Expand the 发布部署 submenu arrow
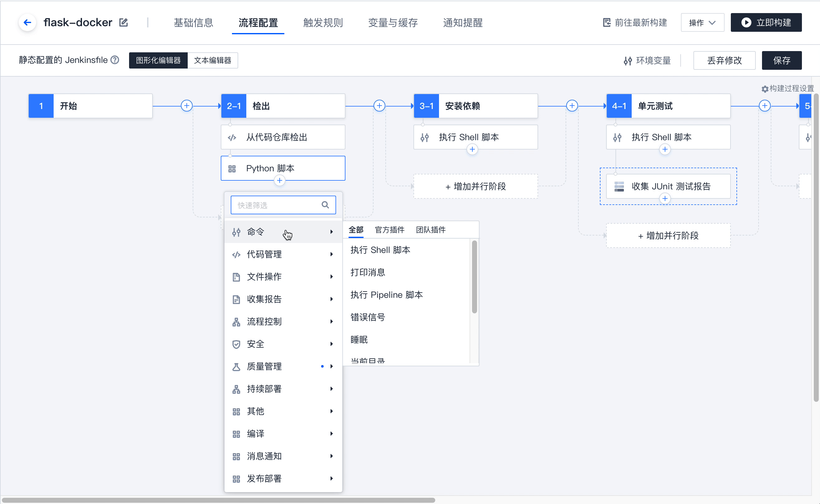 click(x=331, y=478)
